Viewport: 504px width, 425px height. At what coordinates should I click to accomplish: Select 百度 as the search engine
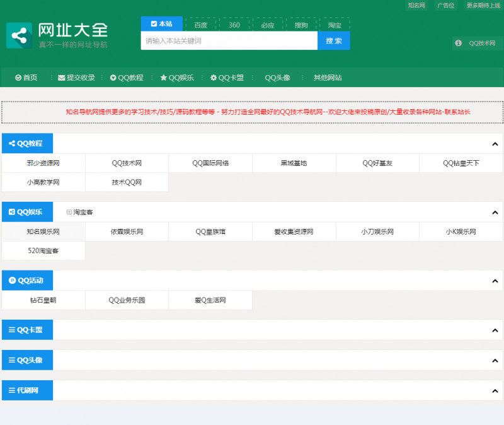(x=200, y=25)
